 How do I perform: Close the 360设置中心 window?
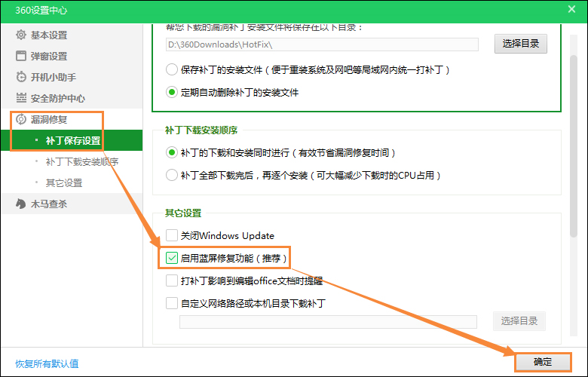[x=571, y=8]
